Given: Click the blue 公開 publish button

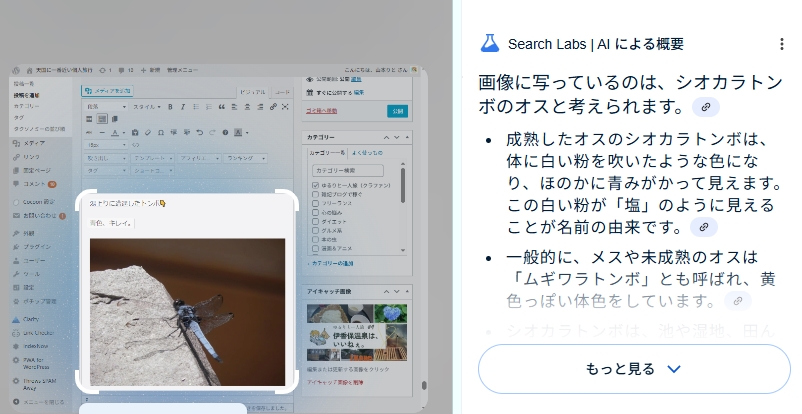Looking at the screenshot, I should pos(397,111).
